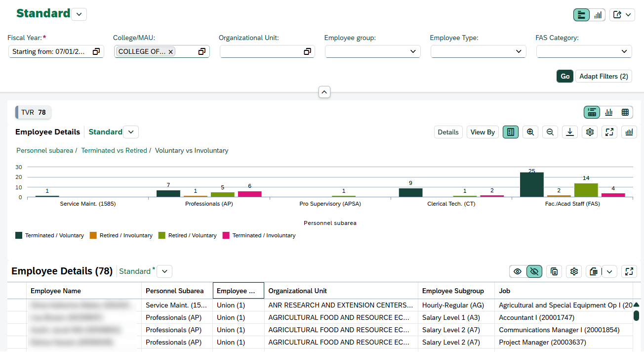Open the chart type selector icon

629,132
